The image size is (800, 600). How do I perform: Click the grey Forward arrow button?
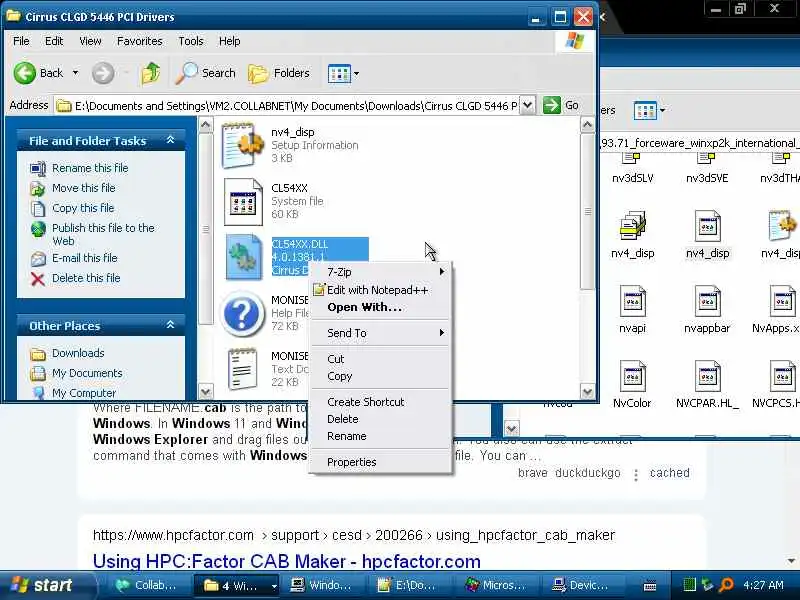click(x=103, y=73)
